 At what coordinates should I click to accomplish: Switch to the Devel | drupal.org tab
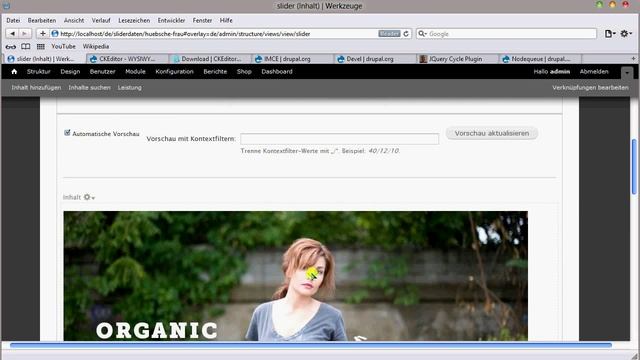coord(375,59)
